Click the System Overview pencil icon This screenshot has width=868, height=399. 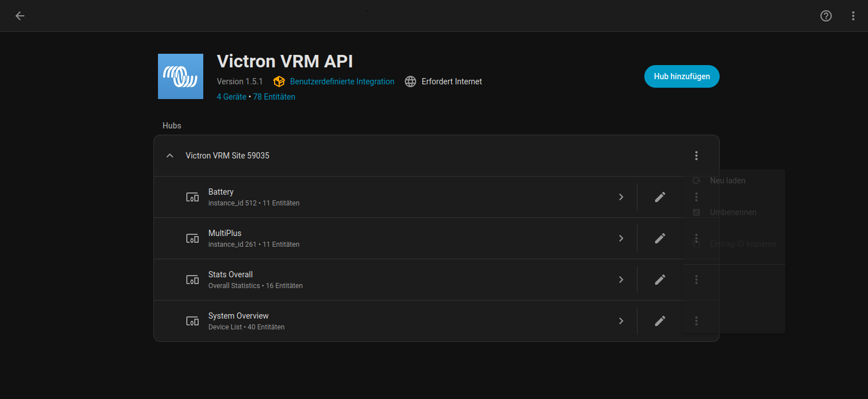660,321
